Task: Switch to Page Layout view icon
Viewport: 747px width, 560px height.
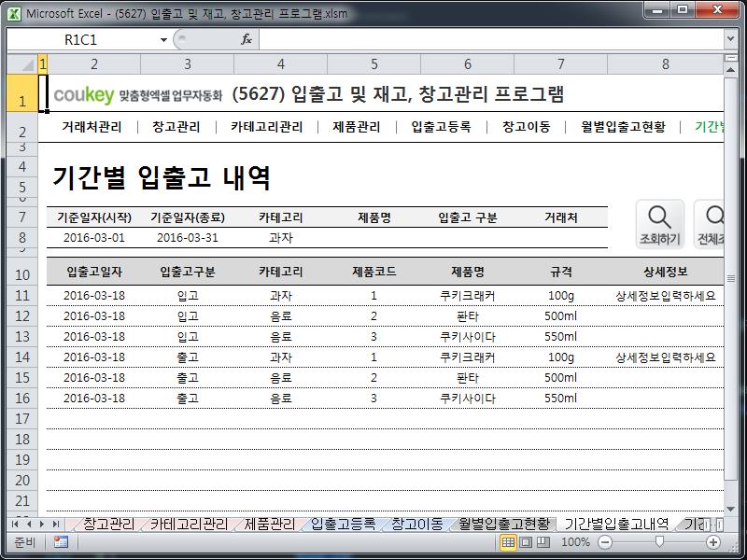Action: [526, 542]
